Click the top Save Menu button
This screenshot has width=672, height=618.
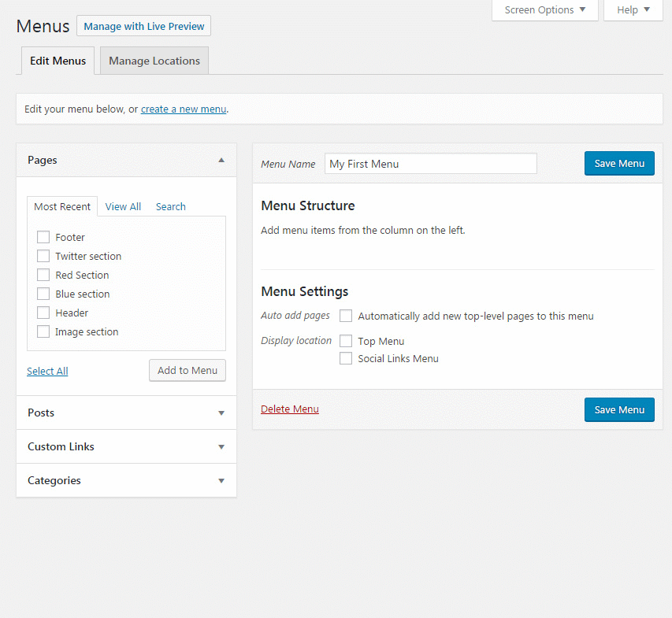619,163
